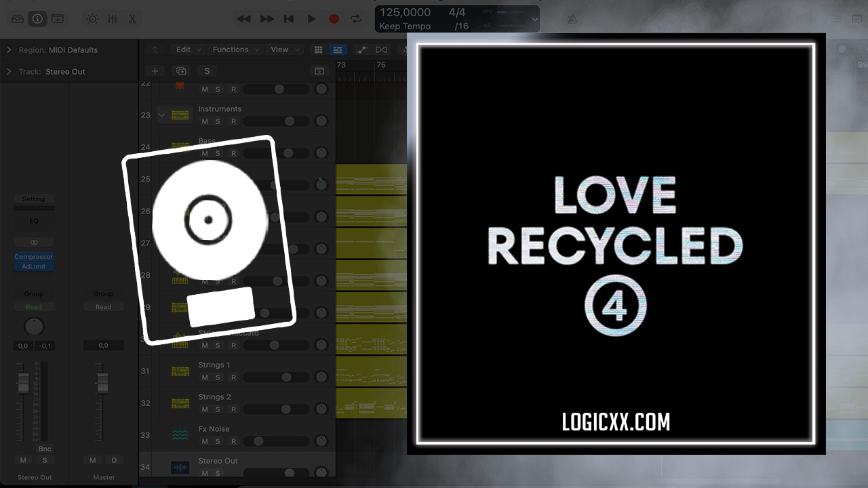The image size is (868, 488).
Task: Record-enable the Instruments track
Action: (x=233, y=121)
